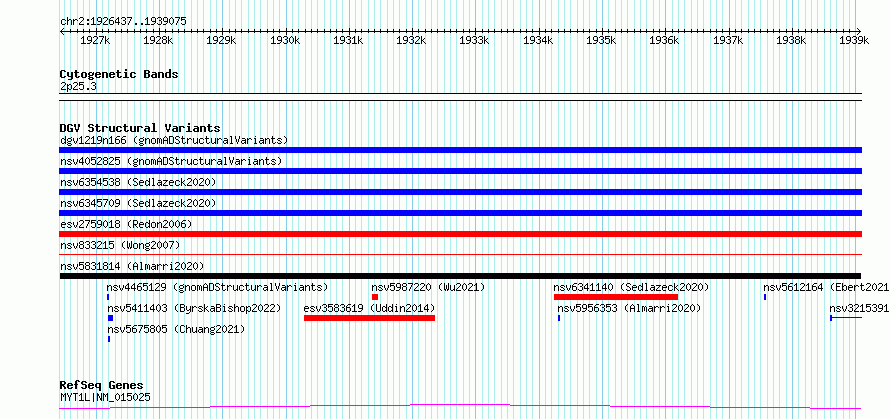Image resolution: width=890 pixels, height=419 pixels.
Task: Open the nsv6341140 Sedlazeck2020 label
Action: tap(631, 287)
